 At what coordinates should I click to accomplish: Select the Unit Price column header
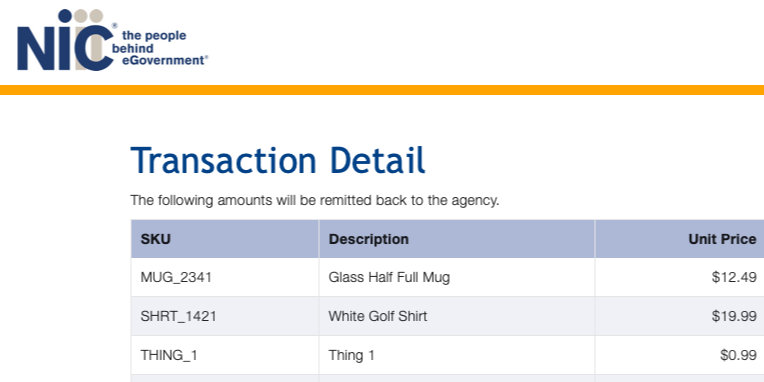(x=679, y=239)
